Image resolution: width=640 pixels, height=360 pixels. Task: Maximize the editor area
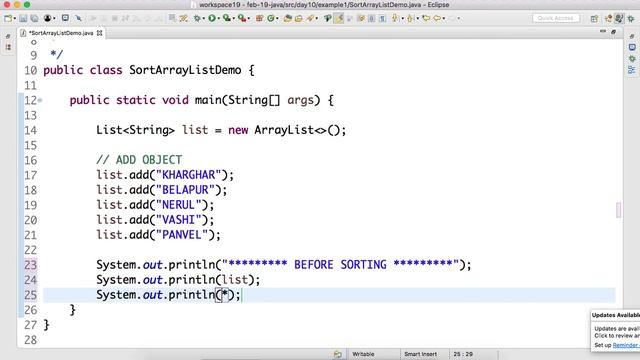coord(613,32)
